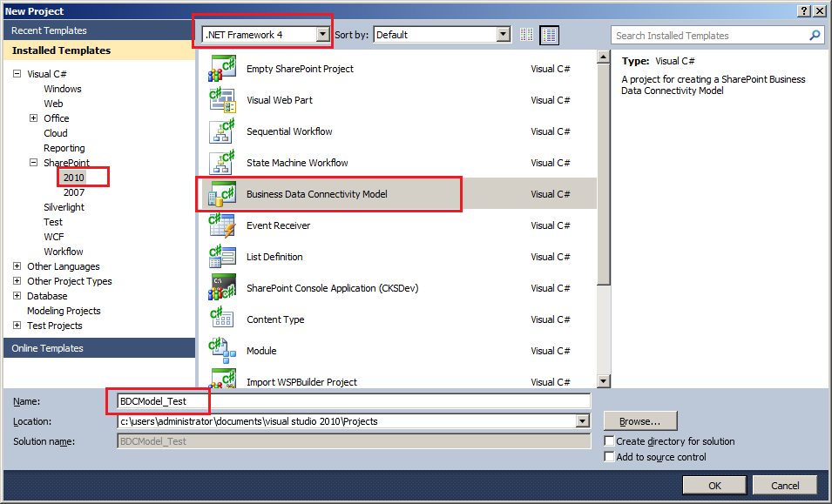Click the Browse button for location
832x504 pixels.
640,420
